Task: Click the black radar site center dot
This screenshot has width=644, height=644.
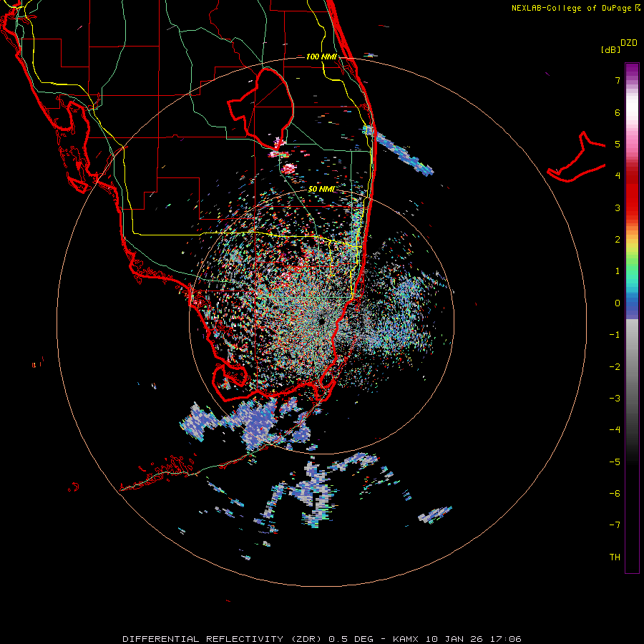Action: coord(321,321)
